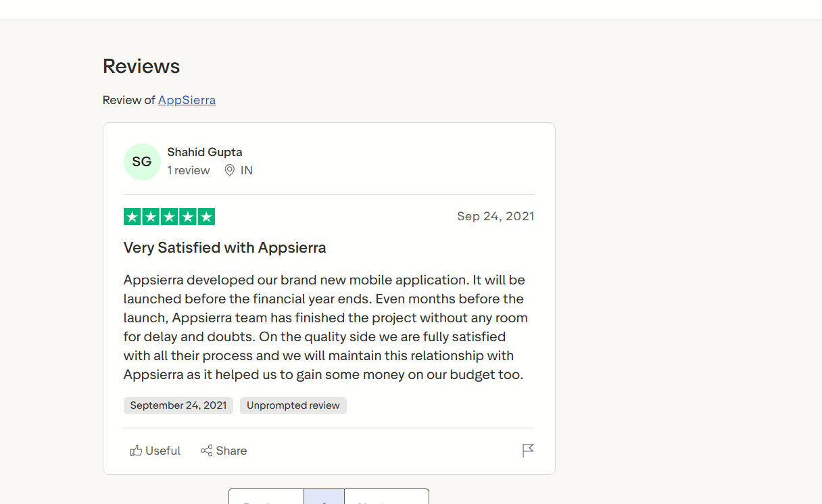Mark Shahid Gupta's review as Useful

[x=155, y=450]
